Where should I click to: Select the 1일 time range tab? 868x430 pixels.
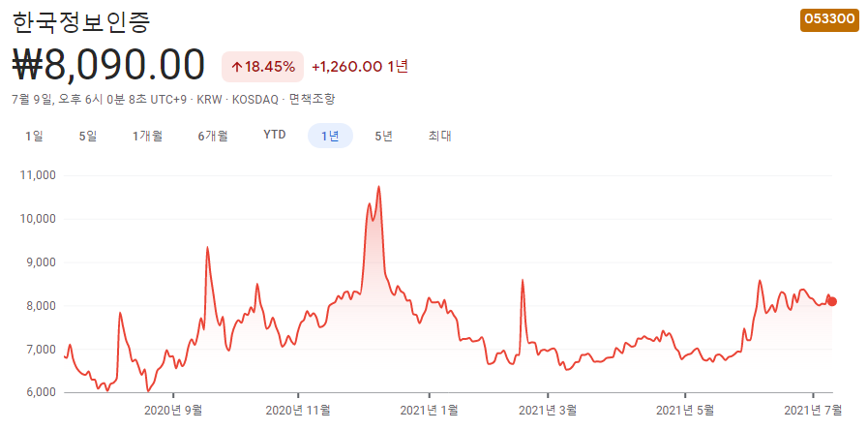click(x=34, y=136)
